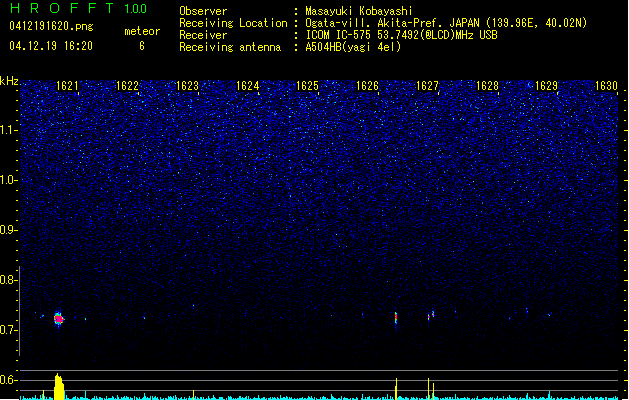Click the HROFFT 1.0.0 title text
Viewport: 629px width, 400px height.
[x=79, y=8]
